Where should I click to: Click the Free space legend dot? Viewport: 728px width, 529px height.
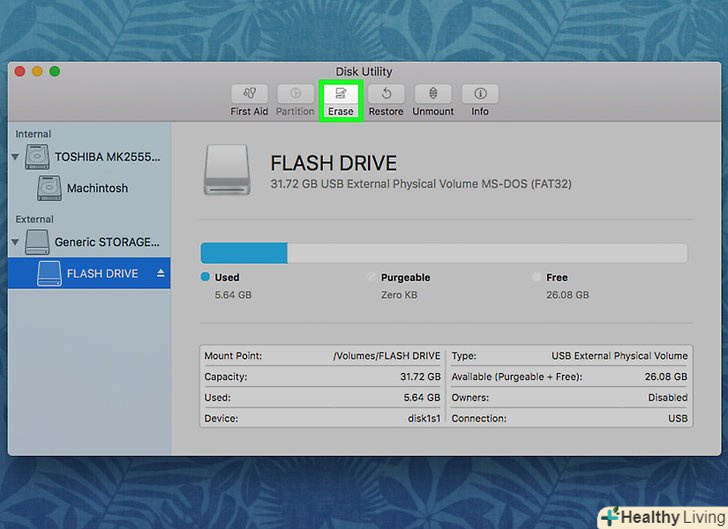click(x=537, y=277)
